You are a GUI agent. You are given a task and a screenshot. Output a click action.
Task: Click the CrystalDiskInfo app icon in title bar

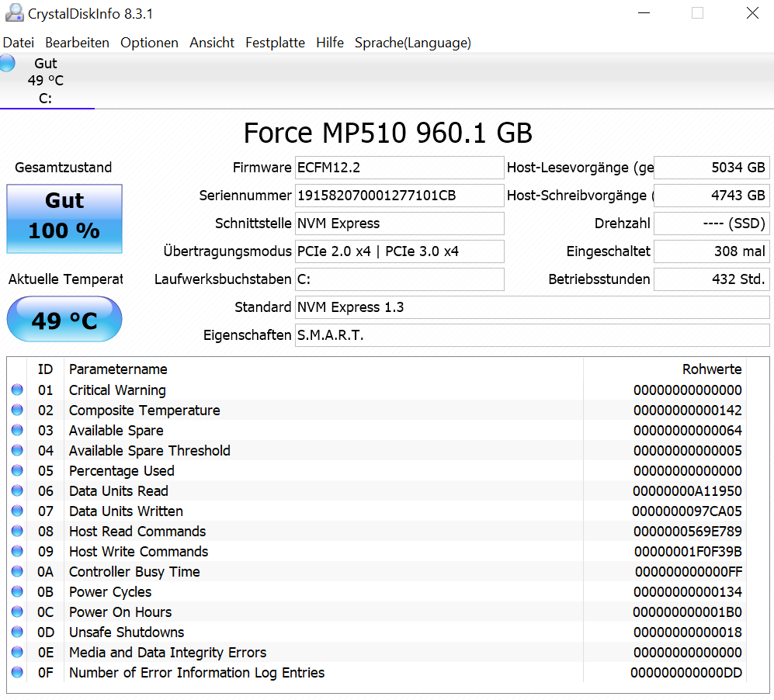coord(13,13)
